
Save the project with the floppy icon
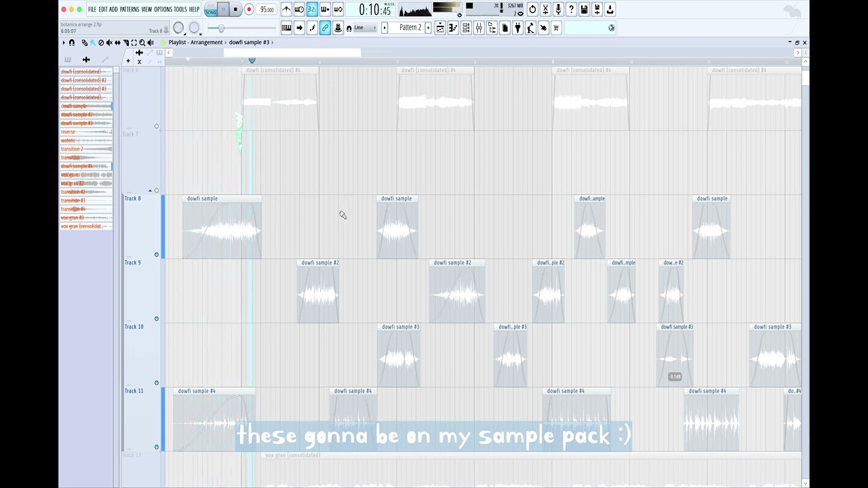tap(584, 9)
